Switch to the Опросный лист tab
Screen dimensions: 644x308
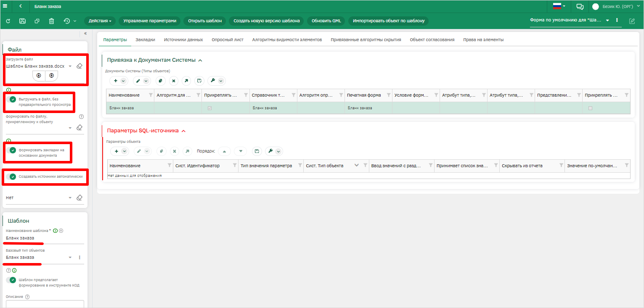click(x=228, y=39)
